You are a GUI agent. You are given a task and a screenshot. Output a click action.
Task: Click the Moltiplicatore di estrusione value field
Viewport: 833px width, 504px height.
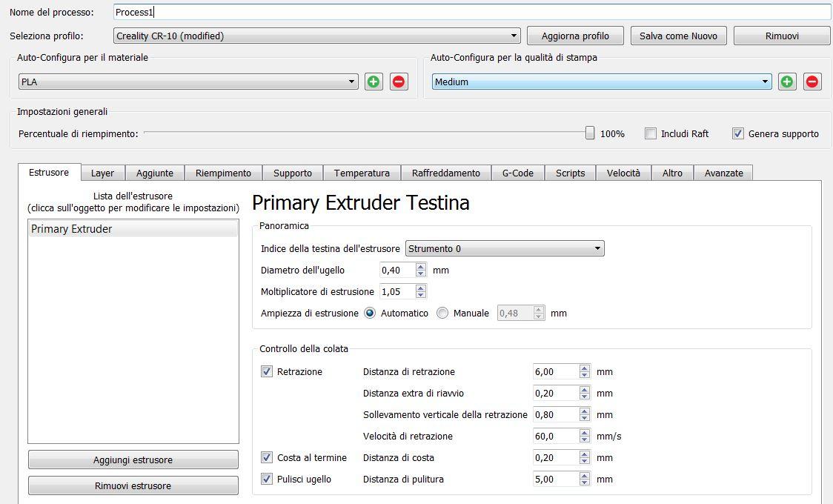point(397,291)
